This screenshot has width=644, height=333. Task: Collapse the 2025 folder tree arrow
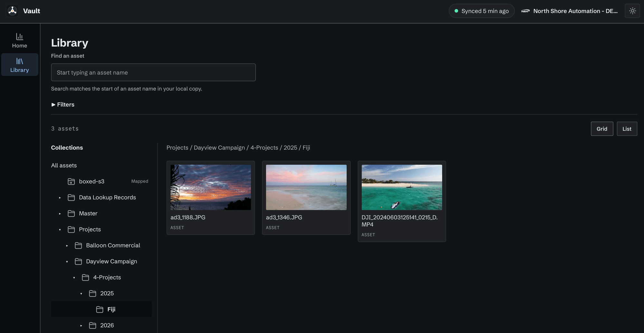pos(81,294)
